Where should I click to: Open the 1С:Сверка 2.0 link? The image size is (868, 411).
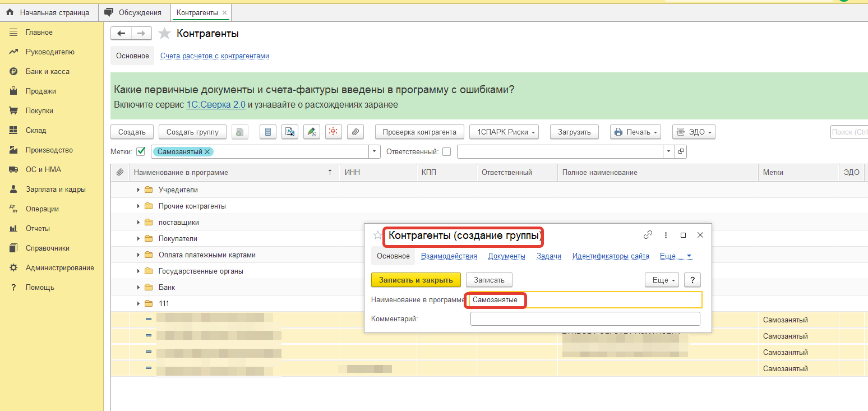pyautogui.click(x=215, y=104)
